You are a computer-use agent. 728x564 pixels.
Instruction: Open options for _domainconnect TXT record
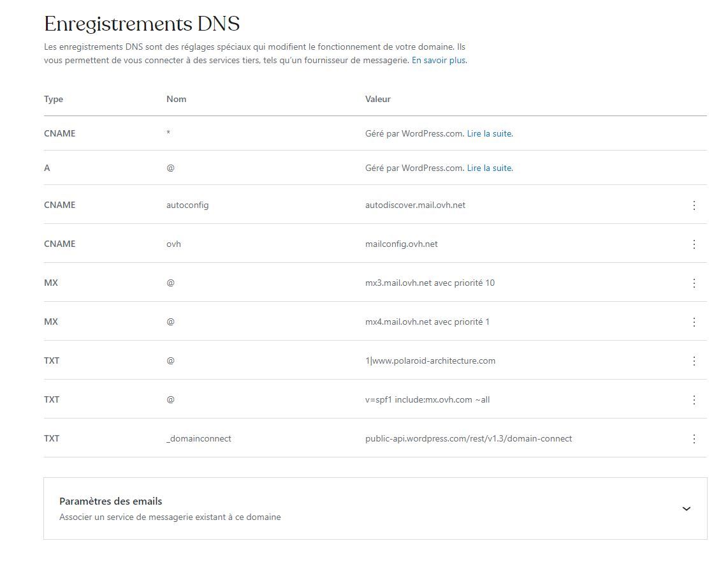pyautogui.click(x=694, y=439)
